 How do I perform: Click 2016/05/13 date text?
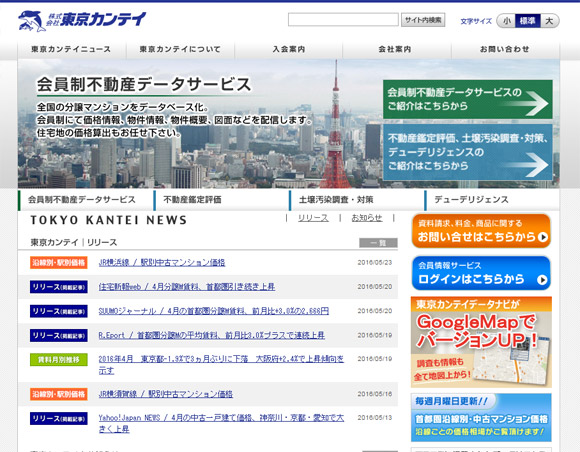pos(375,418)
